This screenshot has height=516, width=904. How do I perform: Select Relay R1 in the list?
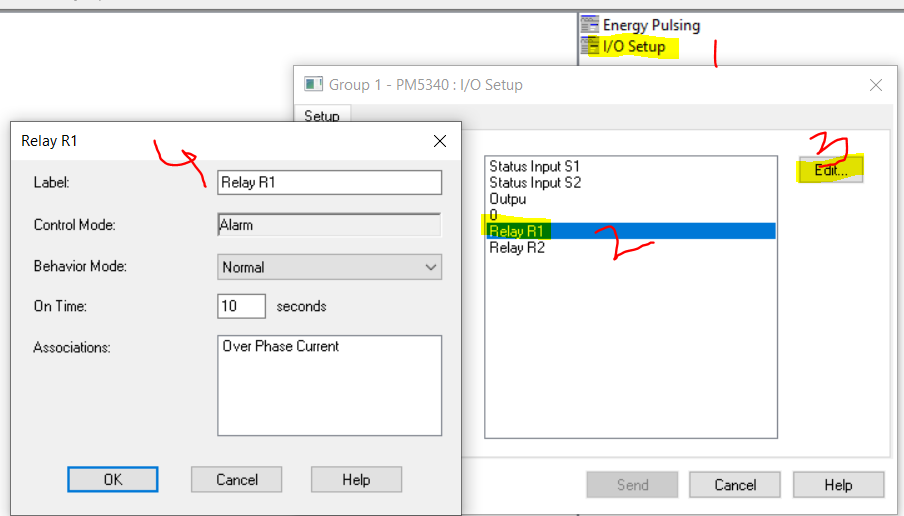[631, 231]
